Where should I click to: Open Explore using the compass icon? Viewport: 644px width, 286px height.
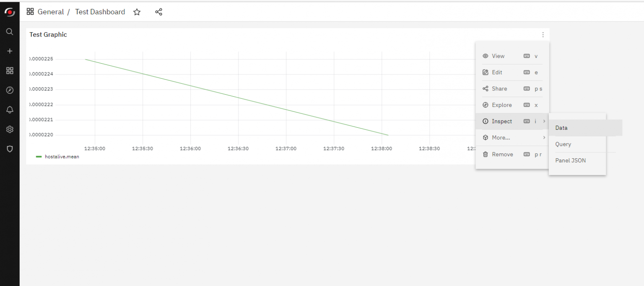[x=9, y=90]
